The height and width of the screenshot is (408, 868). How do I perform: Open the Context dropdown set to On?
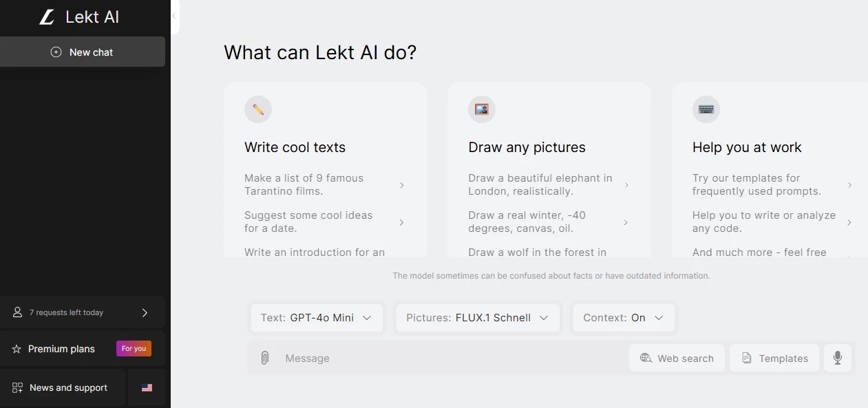(623, 317)
